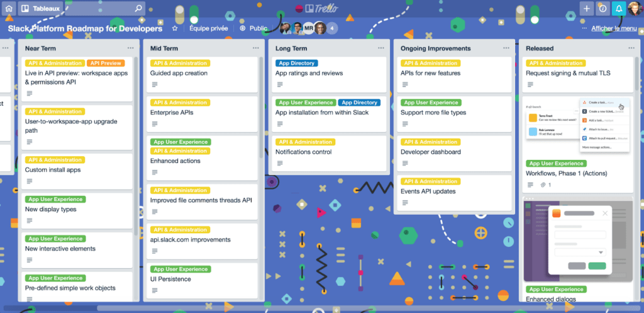Click description icon on Enterprise APIs card

tap(155, 124)
